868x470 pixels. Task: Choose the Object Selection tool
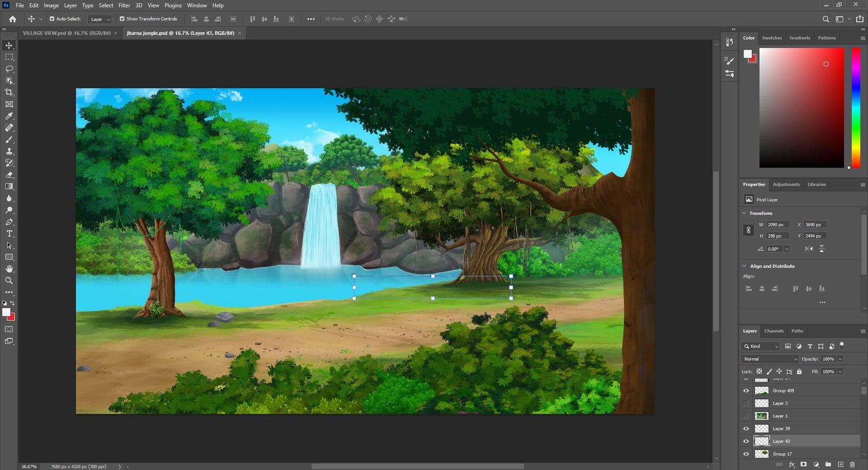coord(9,81)
